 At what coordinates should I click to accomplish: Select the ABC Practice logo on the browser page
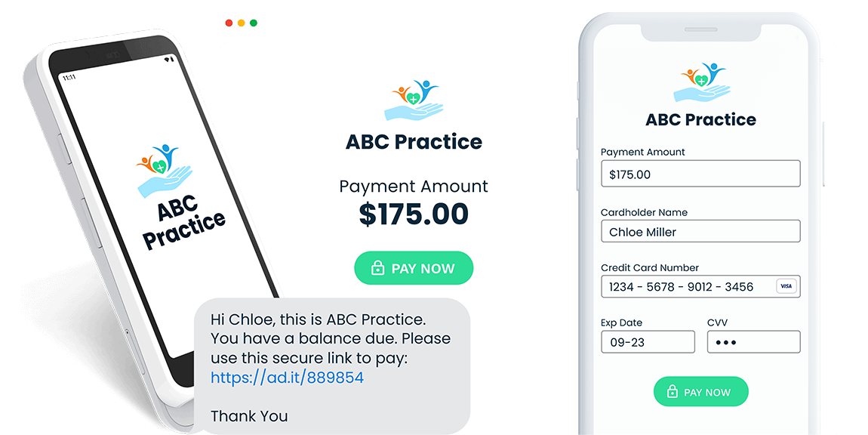tap(413, 99)
